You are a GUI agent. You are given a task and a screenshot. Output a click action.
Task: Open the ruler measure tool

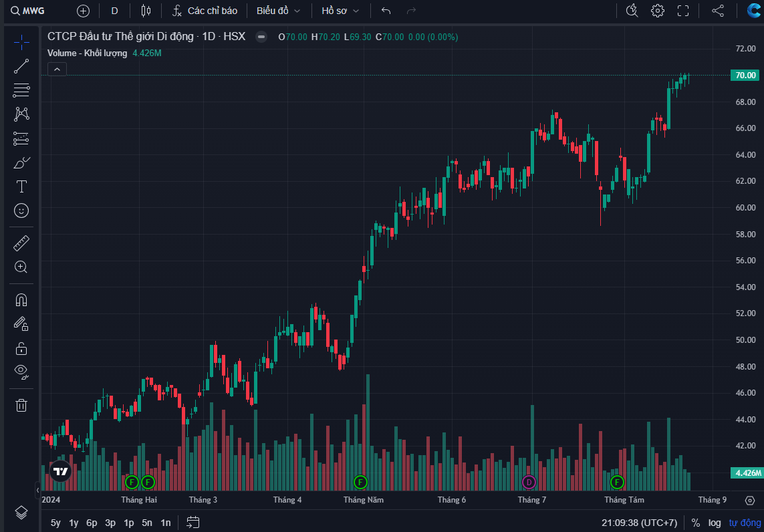(21, 243)
